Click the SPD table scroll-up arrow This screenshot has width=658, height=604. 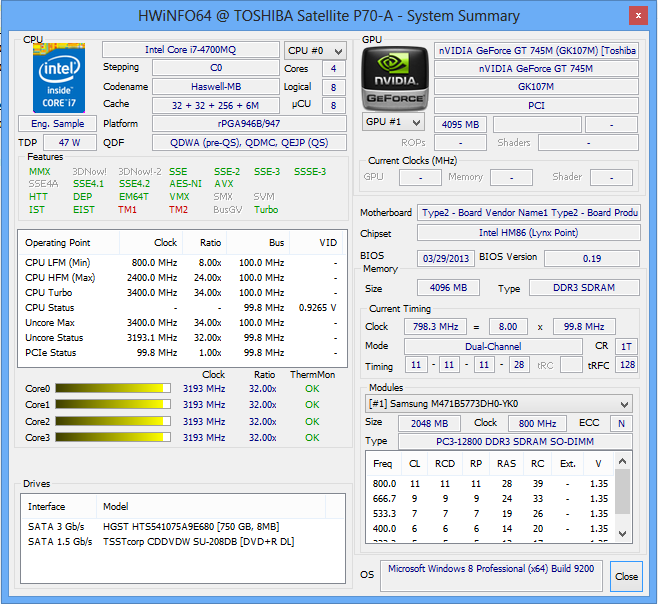(x=623, y=461)
